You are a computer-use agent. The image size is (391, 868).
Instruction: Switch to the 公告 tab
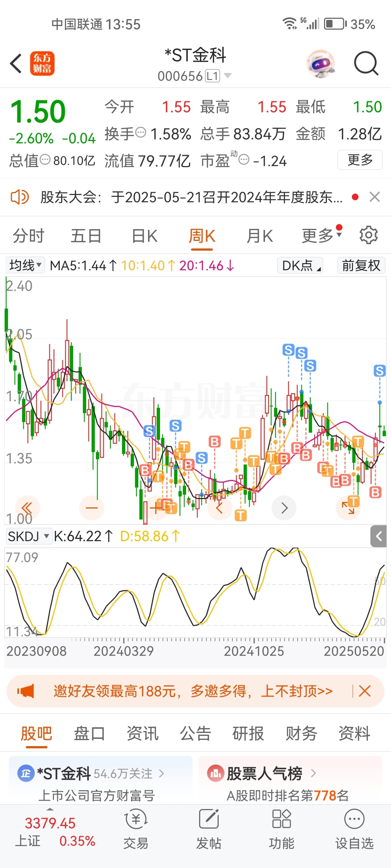pyautogui.click(x=195, y=734)
